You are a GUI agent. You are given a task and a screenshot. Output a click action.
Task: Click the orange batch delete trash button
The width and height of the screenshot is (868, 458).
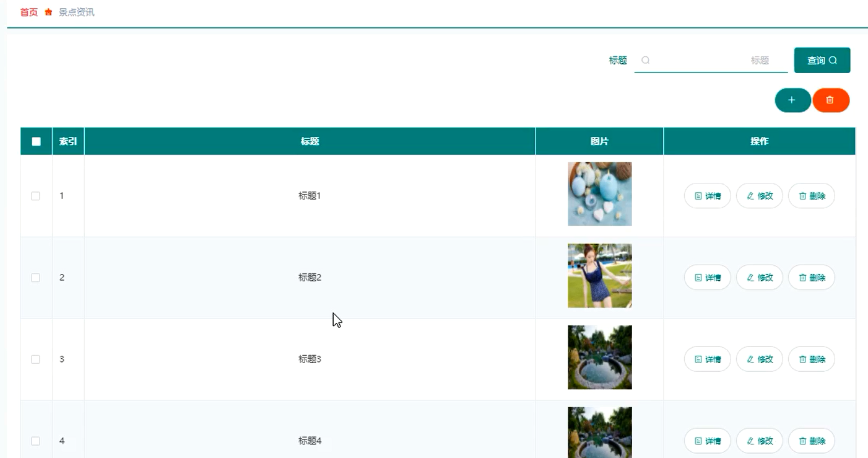coord(831,100)
